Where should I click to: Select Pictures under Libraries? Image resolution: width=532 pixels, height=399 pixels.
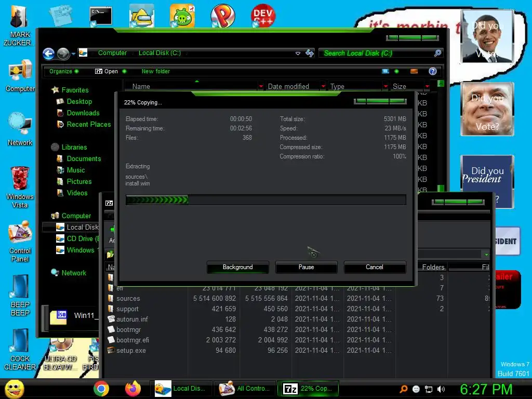(x=79, y=181)
